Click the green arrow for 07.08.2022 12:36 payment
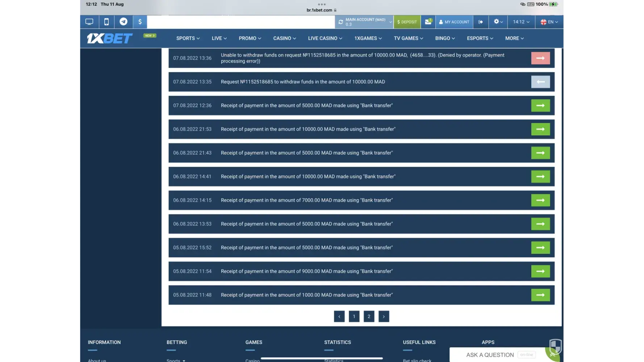Image resolution: width=644 pixels, height=362 pixels. pos(540,105)
